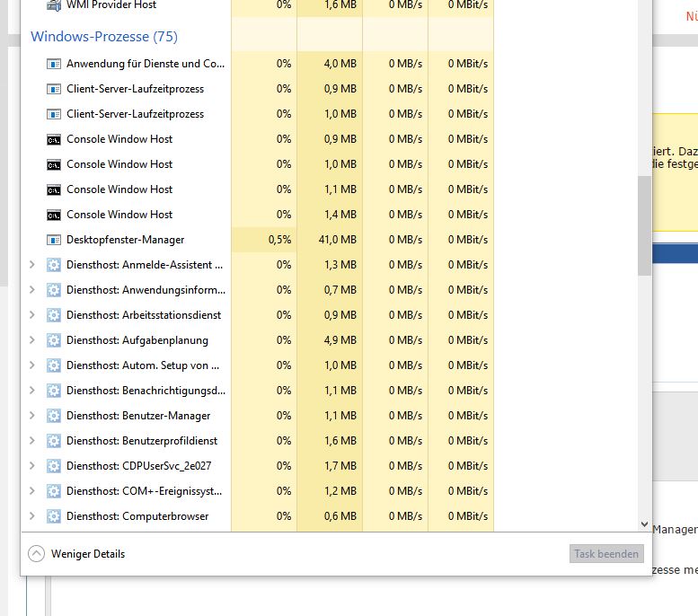The height and width of the screenshot is (616, 698).
Task: Click the process list vertical scrollbar thumb
Action: tap(644, 226)
